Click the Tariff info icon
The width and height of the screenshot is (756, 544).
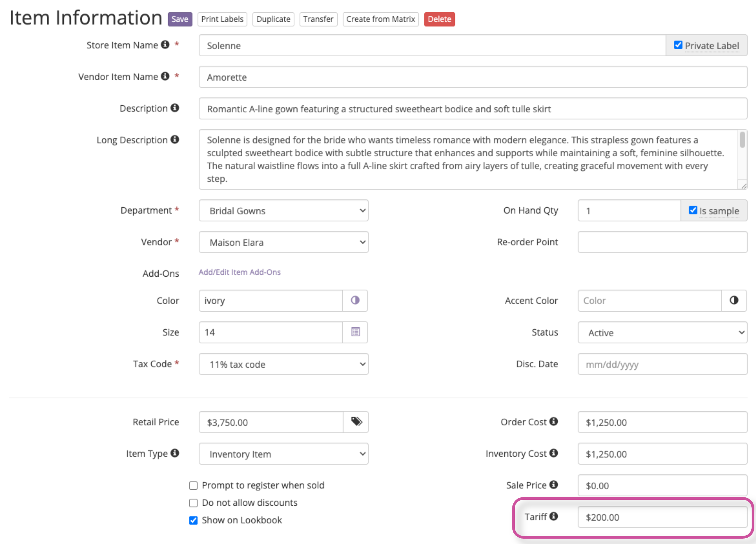(554, 516)
